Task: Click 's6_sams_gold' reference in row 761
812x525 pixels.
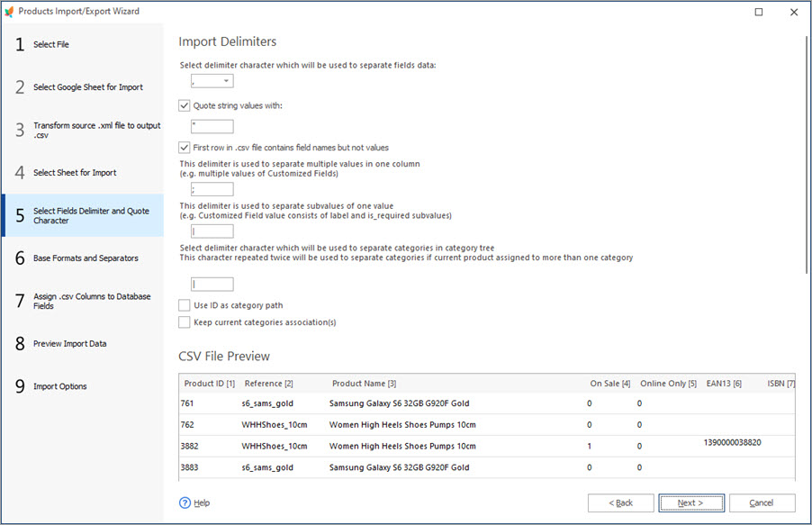Action: point(267,403)
